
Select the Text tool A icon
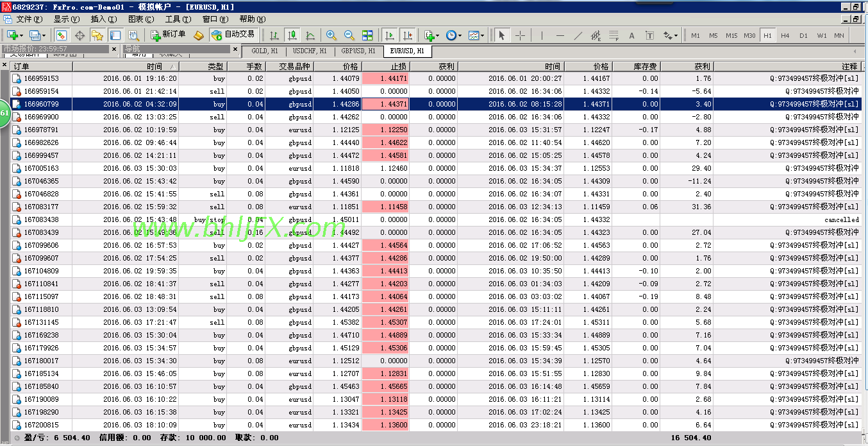pyautogui.click(x=631, y=35)
